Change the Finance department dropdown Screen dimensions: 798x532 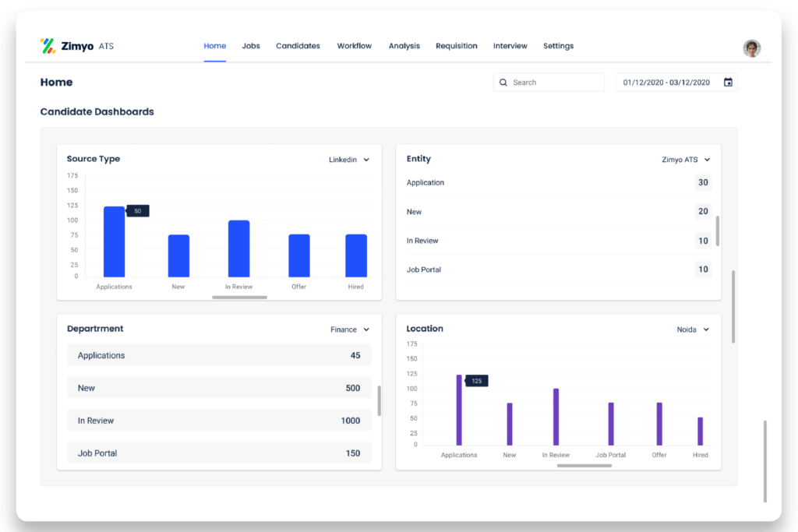[x=349, y=329]
